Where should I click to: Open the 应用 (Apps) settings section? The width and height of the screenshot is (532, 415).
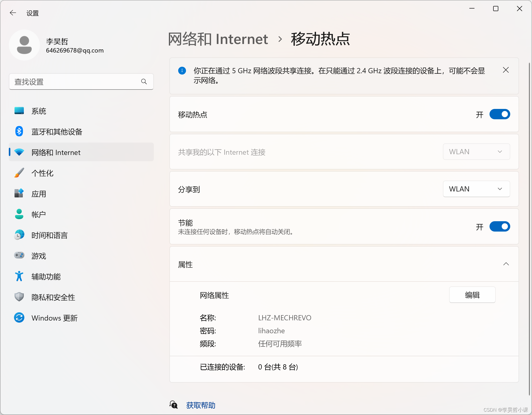tap(39, 194)
